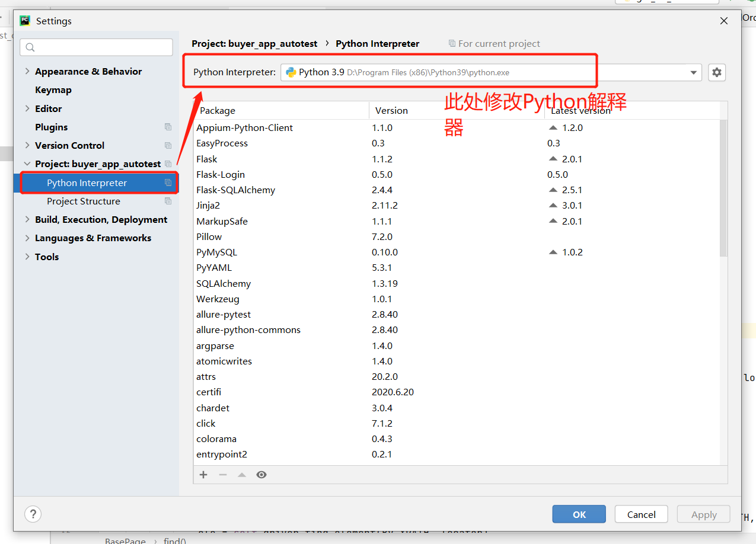Click copy icon beside Project: buyer_app_autotest
Viewport: 756px width, 544px height.
click(x=168, y=164)
